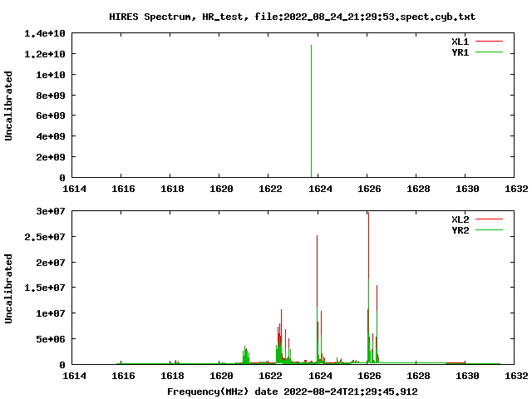This screenshot has width=532, height=399.
Task: Click the green line sample beside YR1
Action: [489, 52]
